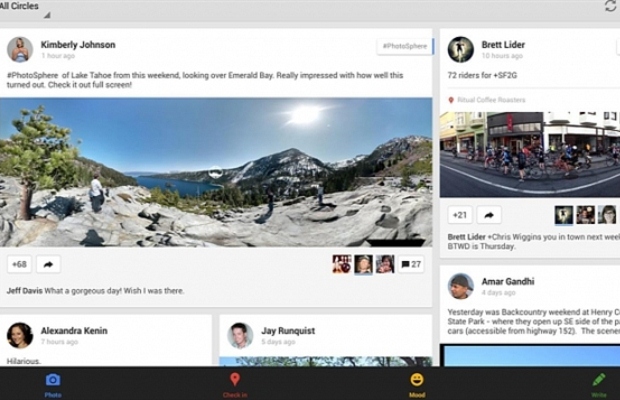Open the Lake Tahoe photo sphere image
620x400 pixels.
pos(216,172)
